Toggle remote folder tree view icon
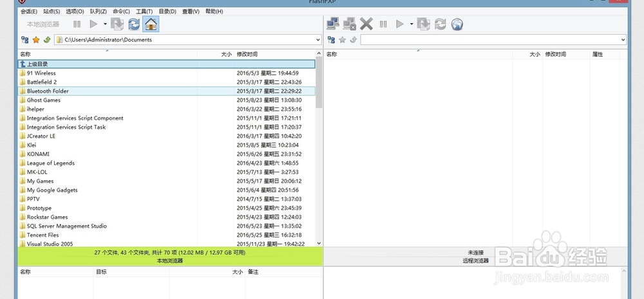This screenshot has height=299, width=644. (332, 40)
